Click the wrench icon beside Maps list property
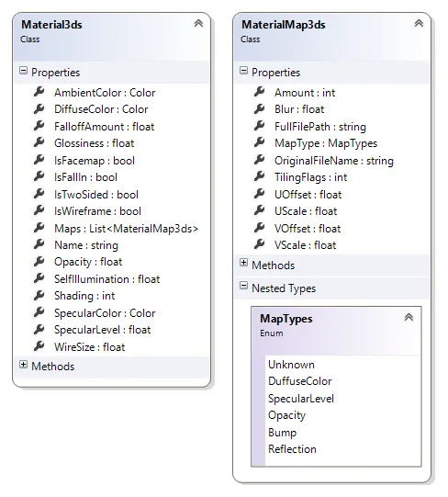The height and width of the screenshot is (497, 448). pyautogui.click(x=39, y=228)
